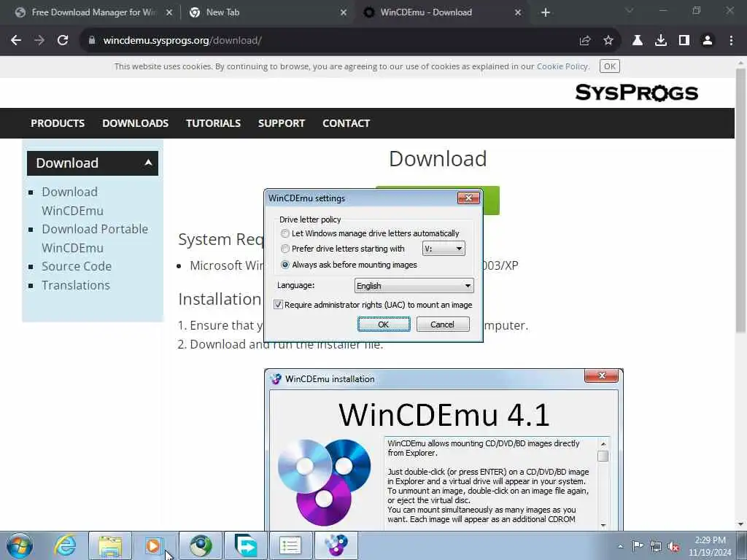This screenshot has width=747, height=560.
Task: Click scroll-down arrow of page scrollbar
Action: (x=740, y=525)
